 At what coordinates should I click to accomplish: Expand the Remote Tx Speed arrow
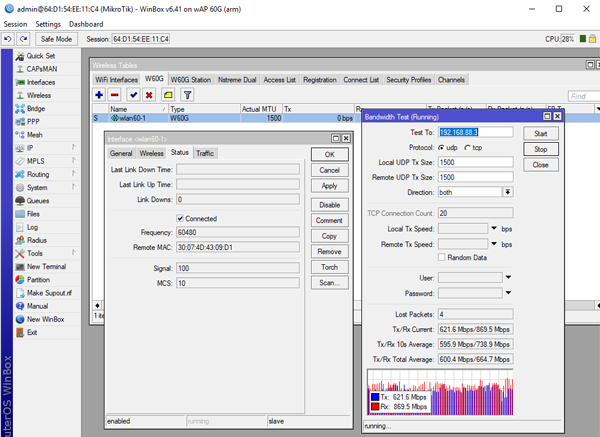point(494,244)
